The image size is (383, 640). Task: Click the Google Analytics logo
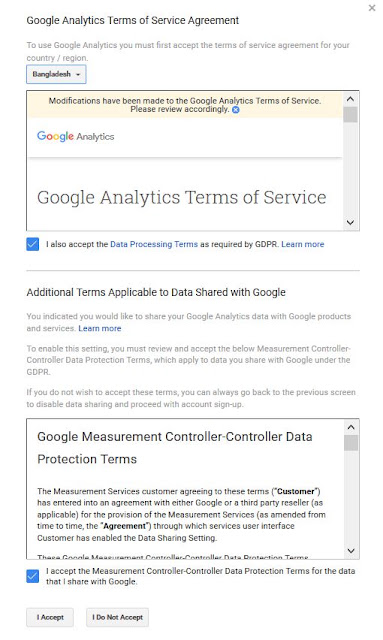76,136
